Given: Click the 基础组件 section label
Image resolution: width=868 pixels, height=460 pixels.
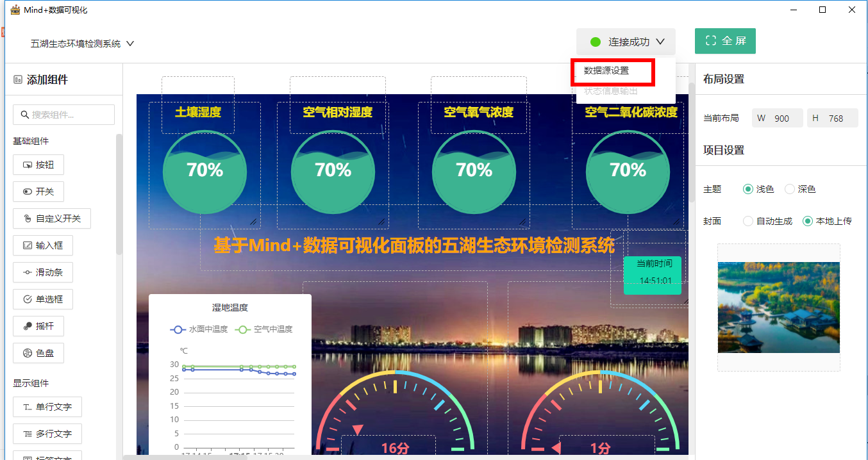Looking at the screenshot, I should coord(31,141).
